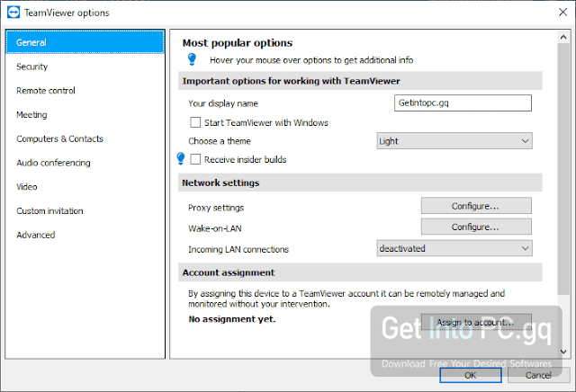Click the 'Your display name' label
Image resolution: width=576 pixels, height=392 pixels.
tap(223, 103)
